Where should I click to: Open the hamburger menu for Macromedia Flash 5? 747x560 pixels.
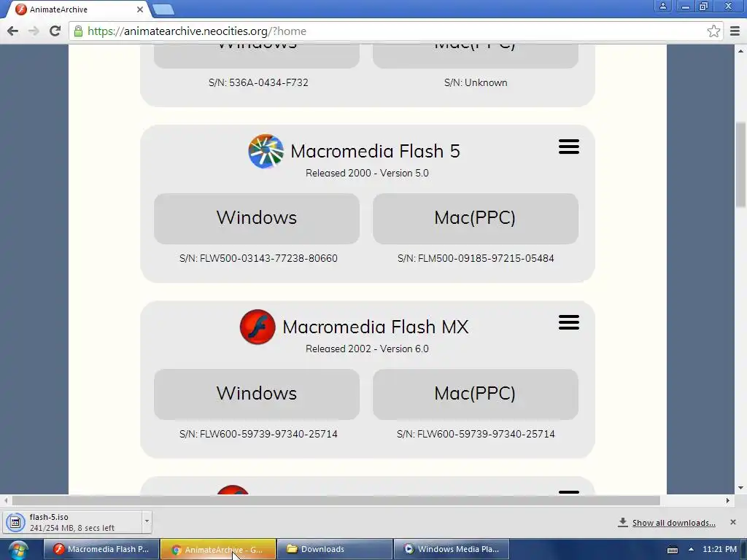coord(569,147)
